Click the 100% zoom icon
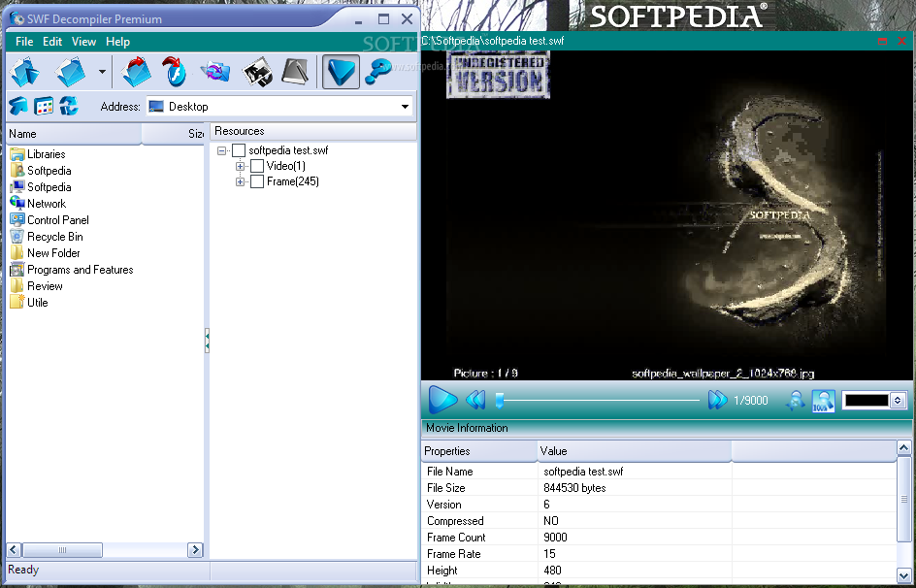Viewport: 916px width, 588px height. 823,401
